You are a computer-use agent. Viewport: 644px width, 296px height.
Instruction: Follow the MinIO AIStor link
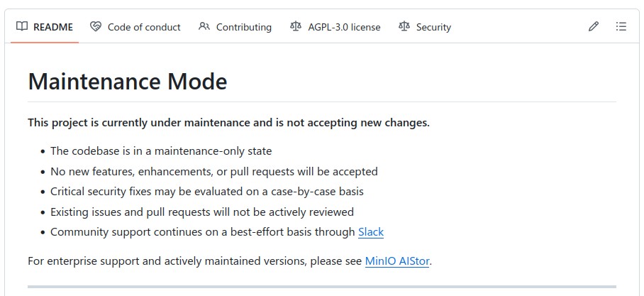coord(397,261)
